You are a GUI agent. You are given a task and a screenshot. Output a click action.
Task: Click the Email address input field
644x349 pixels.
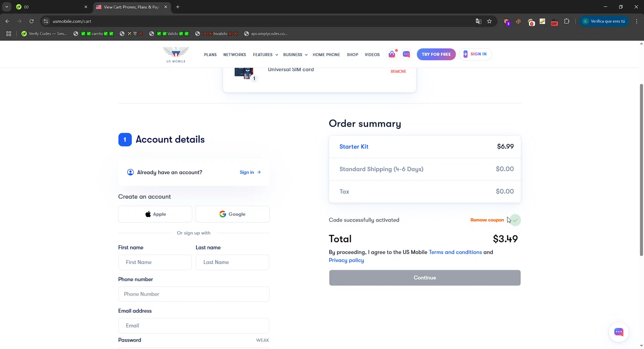click(x=194, y=326)
